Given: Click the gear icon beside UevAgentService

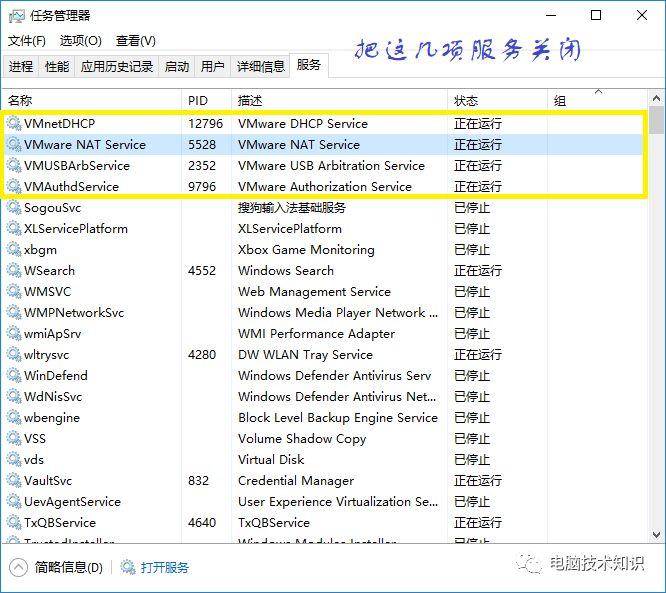Looking at the screenshot, I should [x=14, y=502].
